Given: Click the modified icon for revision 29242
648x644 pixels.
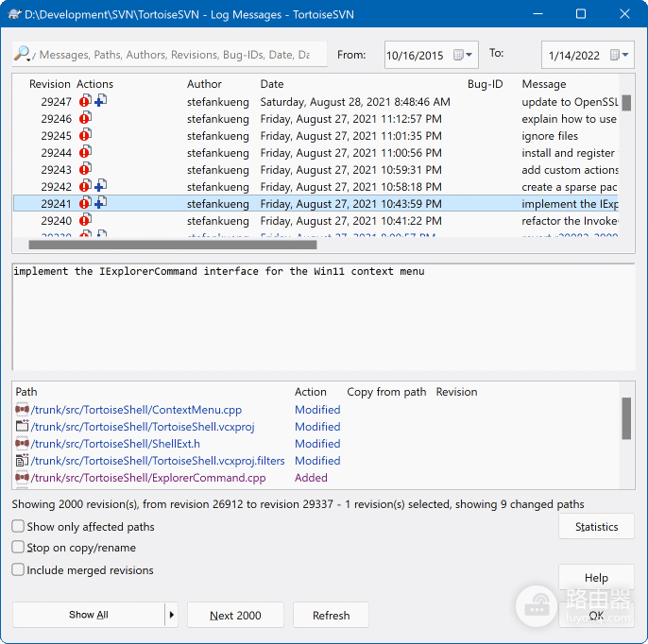Looking at the screenshot, I should tap(85, 186).
